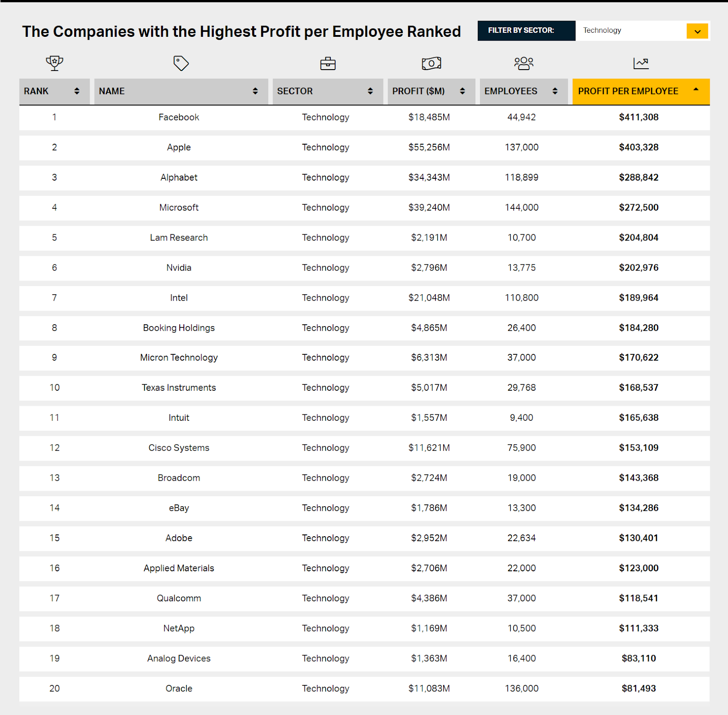Open the sector filter yellow chevron
Image resolution: width=728 pixels, height=715 pixels.
point(697,31)
